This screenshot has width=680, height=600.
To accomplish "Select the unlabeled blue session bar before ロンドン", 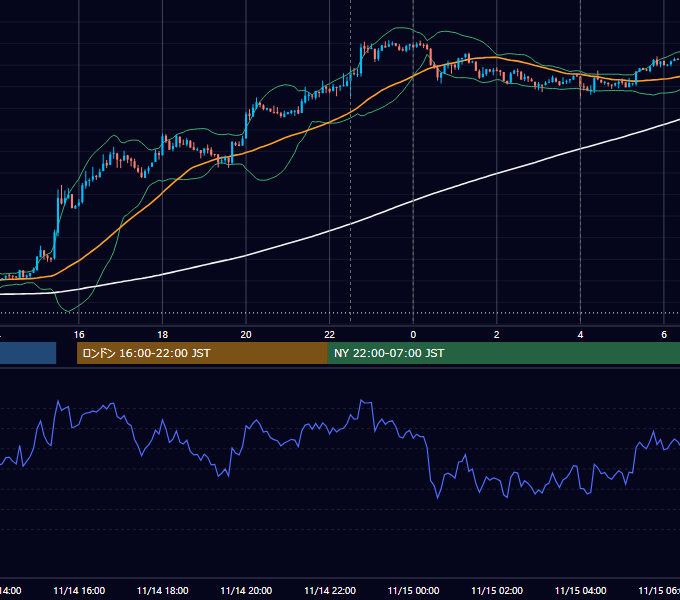I will [28, 353].
